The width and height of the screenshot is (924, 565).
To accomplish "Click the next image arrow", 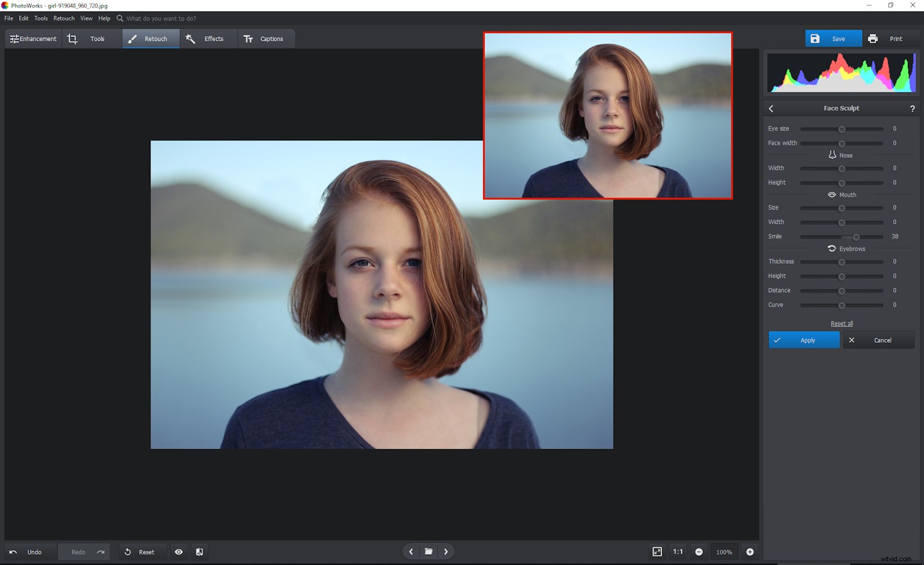I will coord(446,551).
